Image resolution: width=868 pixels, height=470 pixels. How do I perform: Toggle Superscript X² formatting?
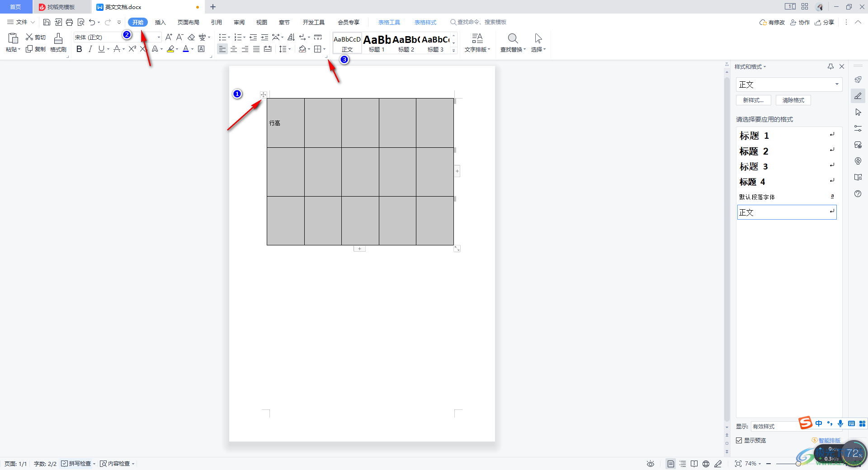coord(132,49)
